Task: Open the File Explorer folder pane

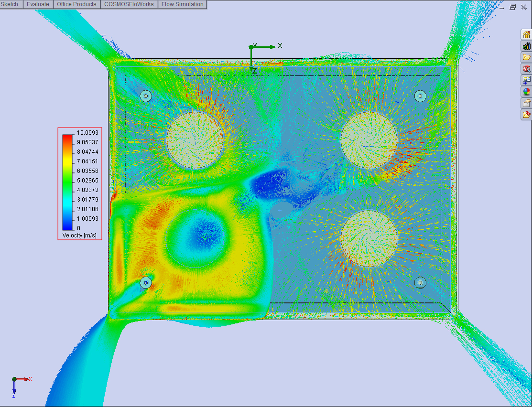Action: pos(526,57)
